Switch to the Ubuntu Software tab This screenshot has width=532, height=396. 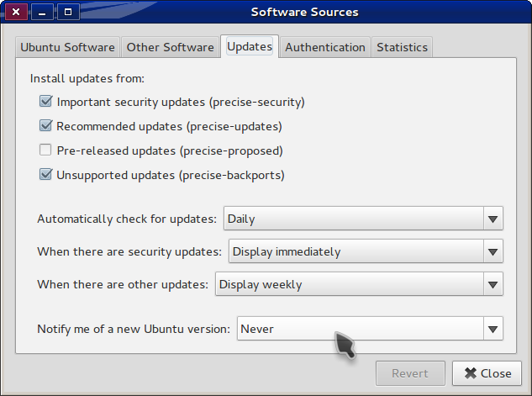(x=69, y=47)
